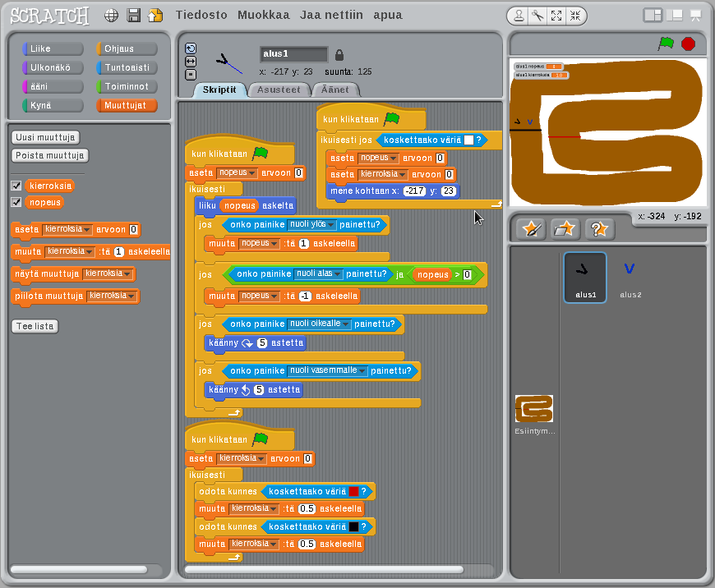
Task: Save project with floppy disk icon
Action: 134,16
